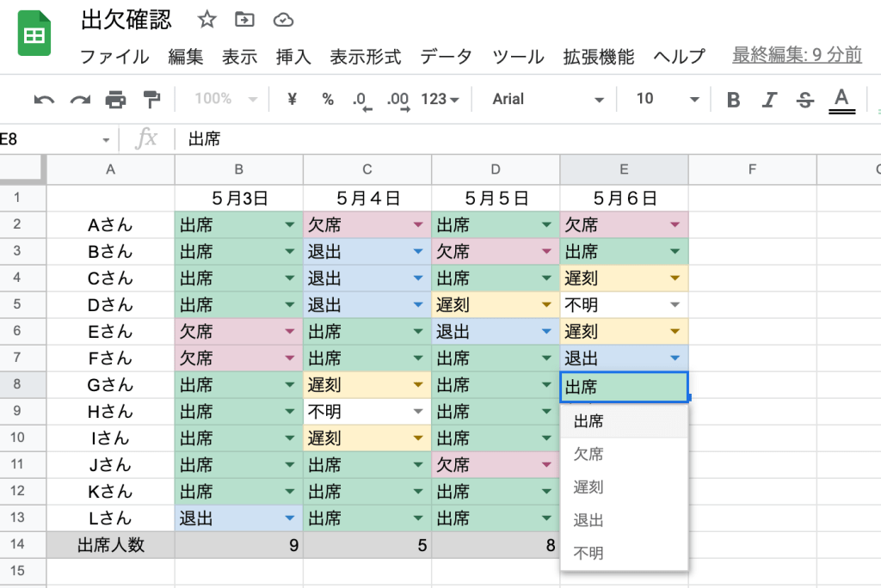Click the cloud save status icon

pyautogui.click(x=283, y=19)
